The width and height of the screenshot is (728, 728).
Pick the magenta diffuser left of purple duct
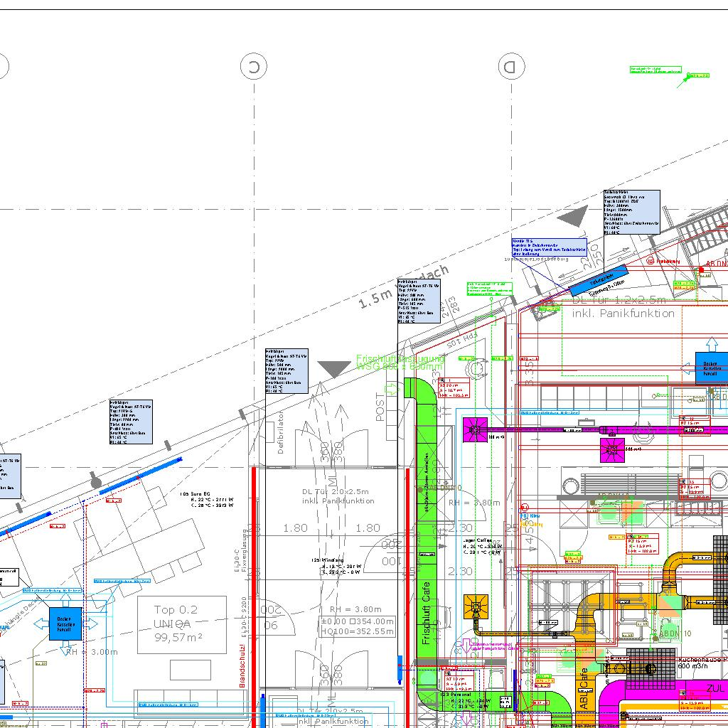coord(475,429)
